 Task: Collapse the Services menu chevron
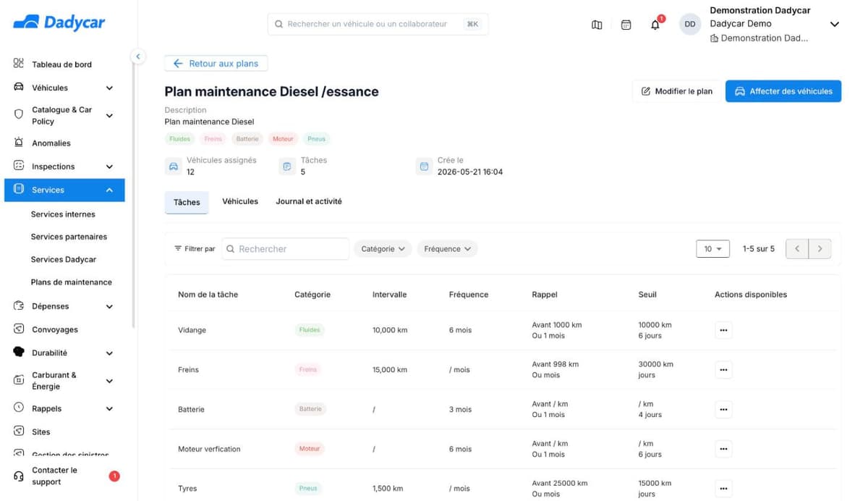pyautogui.click(x=109, y=190)
